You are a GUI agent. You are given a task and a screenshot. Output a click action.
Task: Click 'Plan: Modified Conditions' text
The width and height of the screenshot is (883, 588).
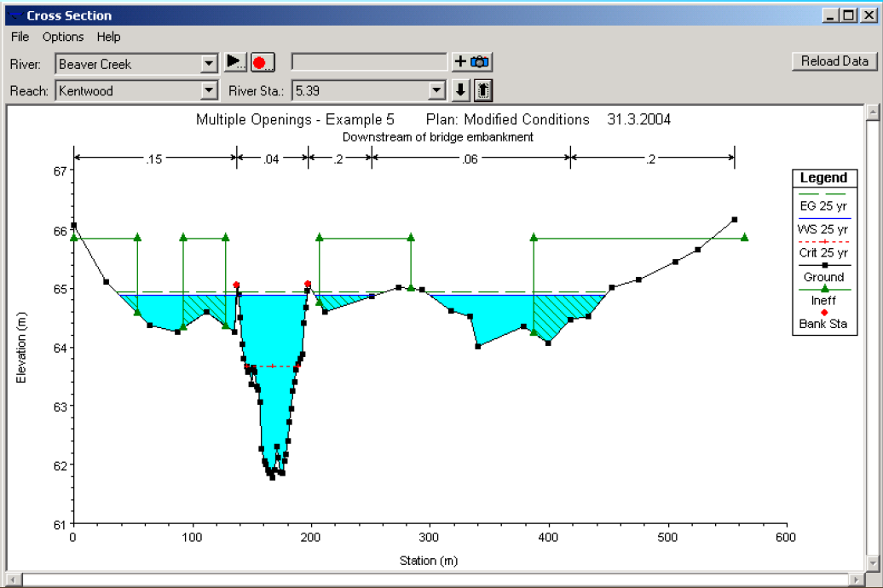507,119
